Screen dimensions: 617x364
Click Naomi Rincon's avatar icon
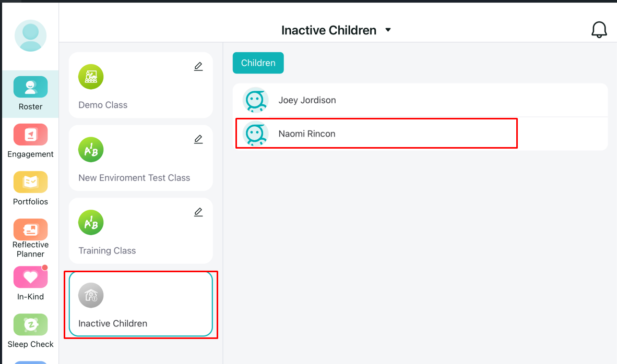click(x=255, y=134)
